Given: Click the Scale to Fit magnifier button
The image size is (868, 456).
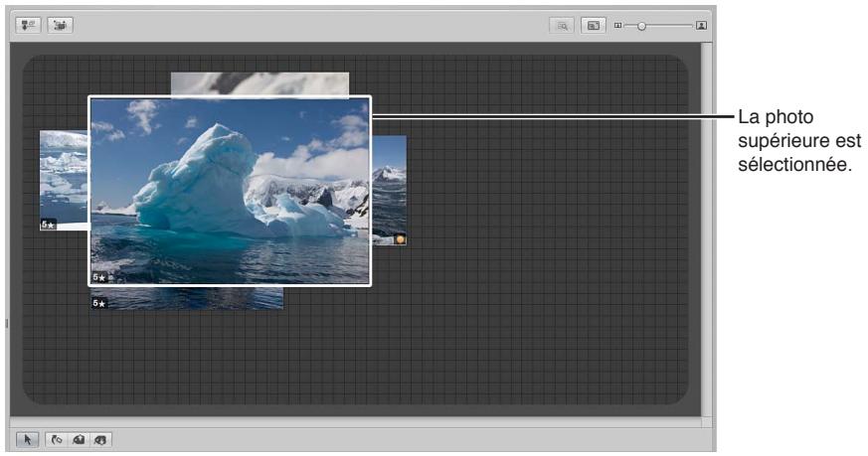Looking at the screenshot, I should [562, 26].
